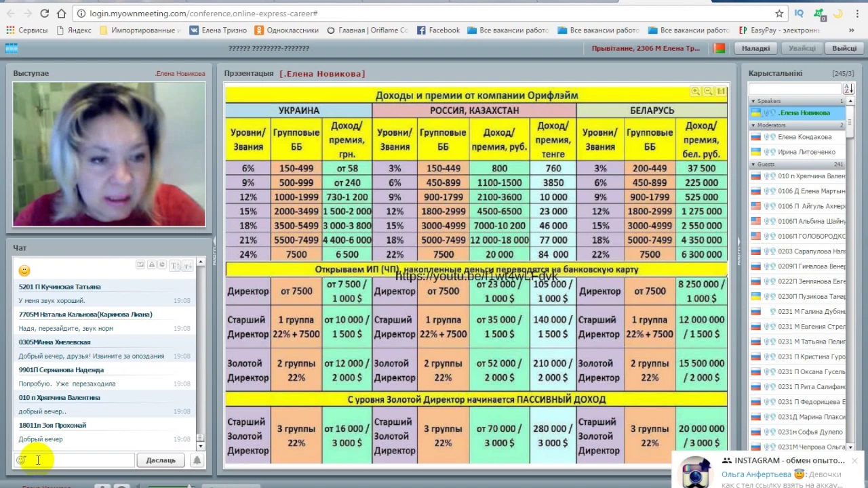Toggle chat notification bell

[197, 460]
